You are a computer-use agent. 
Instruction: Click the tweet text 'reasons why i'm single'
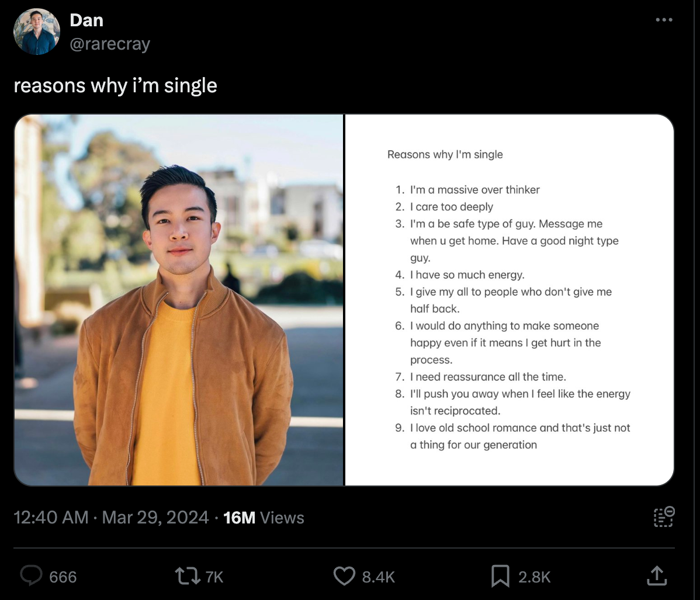pyautogui.click(x=115, y=85)
